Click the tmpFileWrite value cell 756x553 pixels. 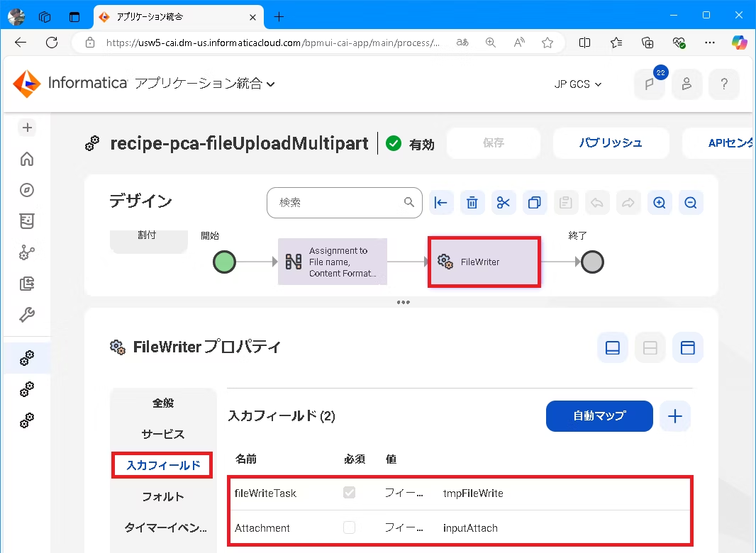coord(473,493)
